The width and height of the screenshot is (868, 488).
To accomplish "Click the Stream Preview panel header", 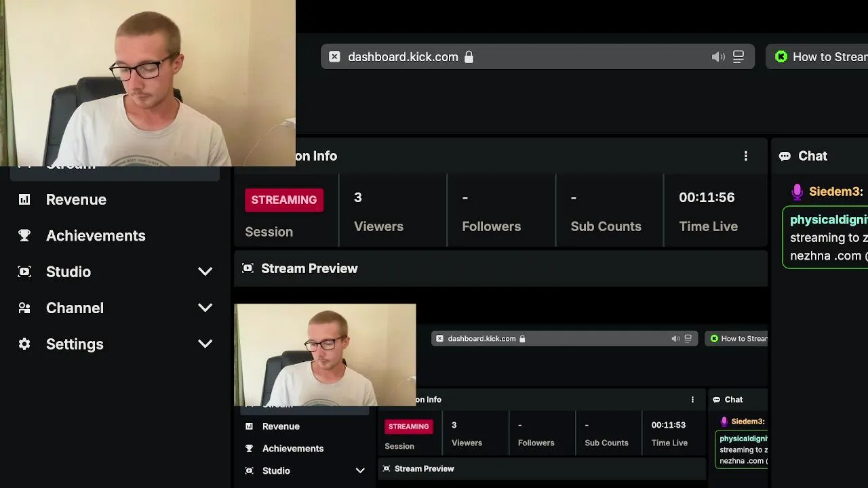I will pyautogui.click(x=500, y=268).
